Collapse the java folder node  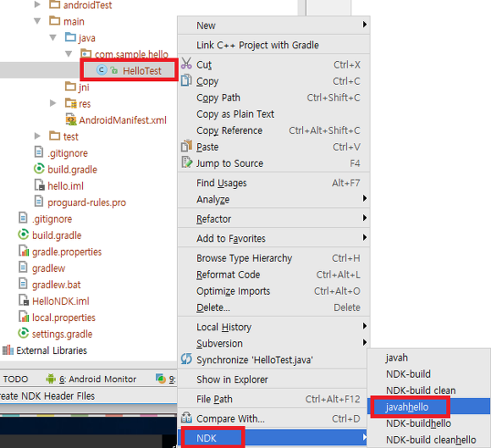pyautogui.click(x=53, y=37)
